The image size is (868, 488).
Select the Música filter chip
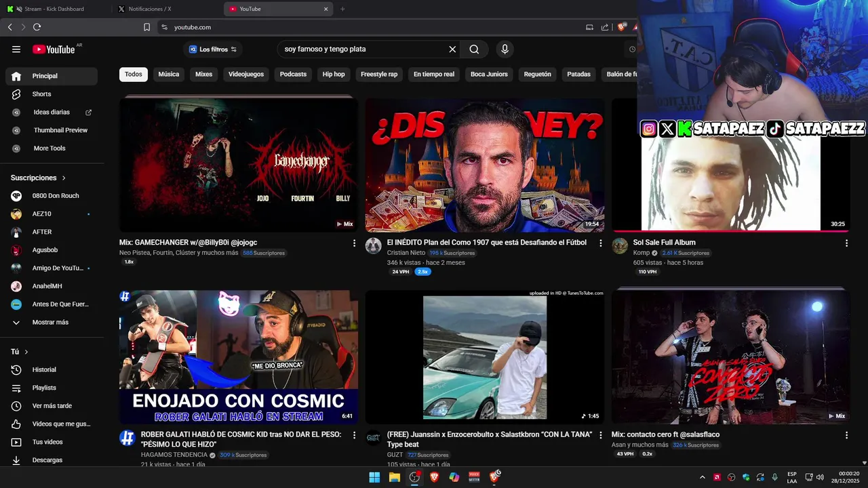(169, 74)
